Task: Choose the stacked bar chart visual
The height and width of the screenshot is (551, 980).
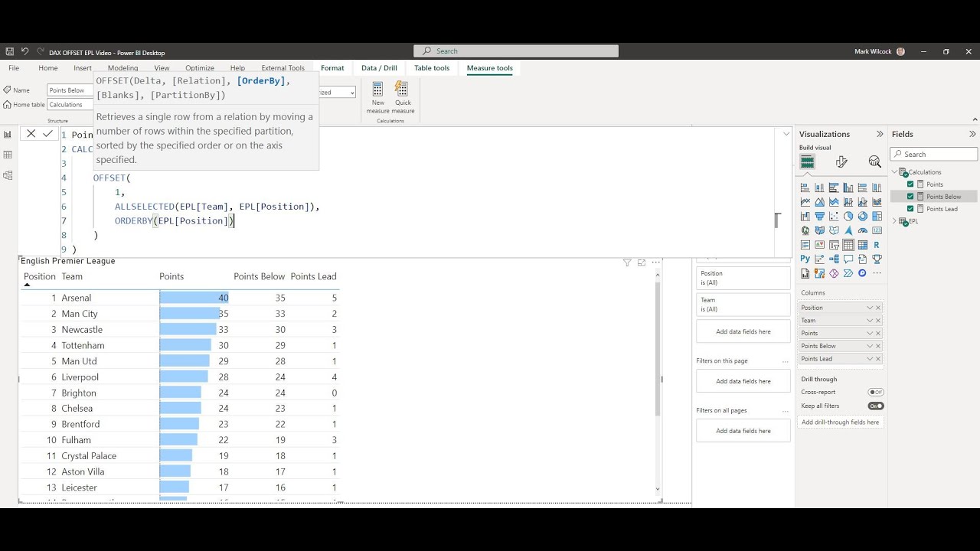Action: point(805,187)
